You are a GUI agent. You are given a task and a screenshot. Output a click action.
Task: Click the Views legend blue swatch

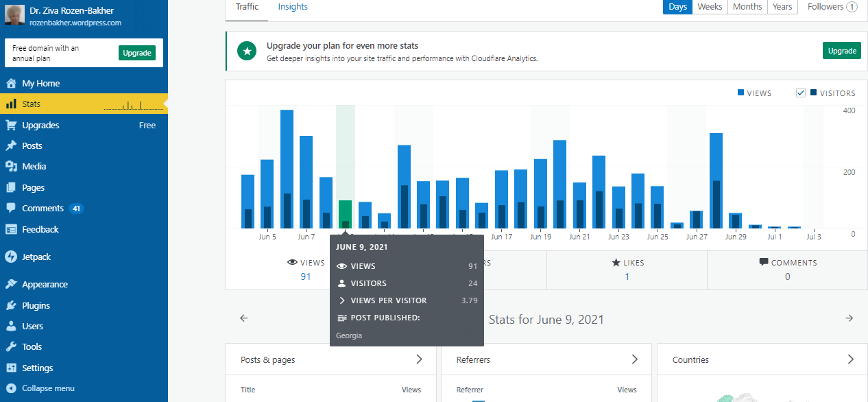click(x=740, y=93)
